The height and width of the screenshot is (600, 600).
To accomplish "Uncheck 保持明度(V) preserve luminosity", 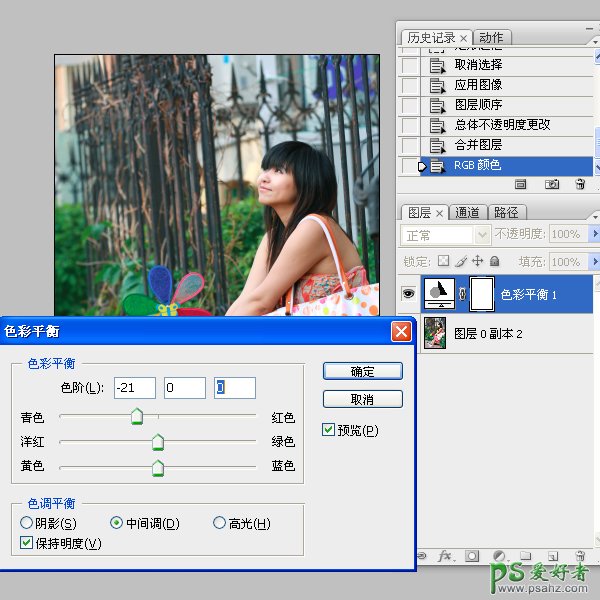I will click(x=27, y=543).
